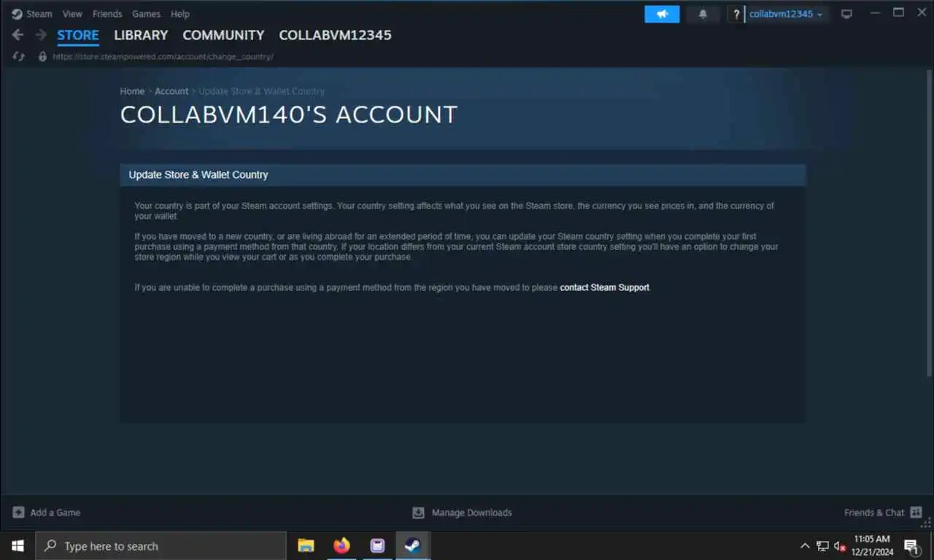The image size is (934, 560).
Task: Follow the Home breadcrumb link
Action: click(x=132, y=91)
